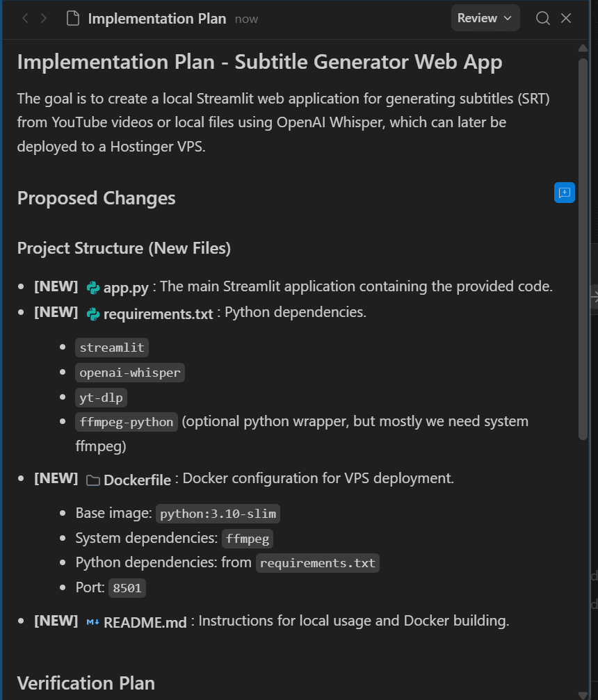Open the README.md file link
The width and height of the screenshot is (598, 700).
(x=145, y=622)
